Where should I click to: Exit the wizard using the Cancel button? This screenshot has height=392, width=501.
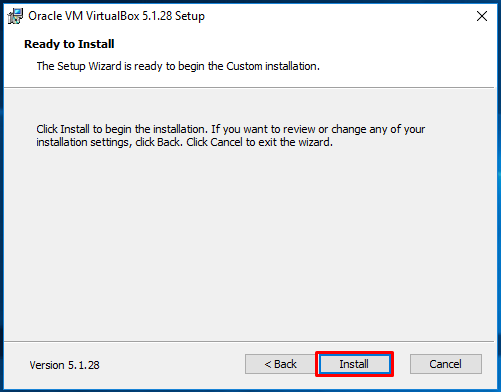(446, 364)
